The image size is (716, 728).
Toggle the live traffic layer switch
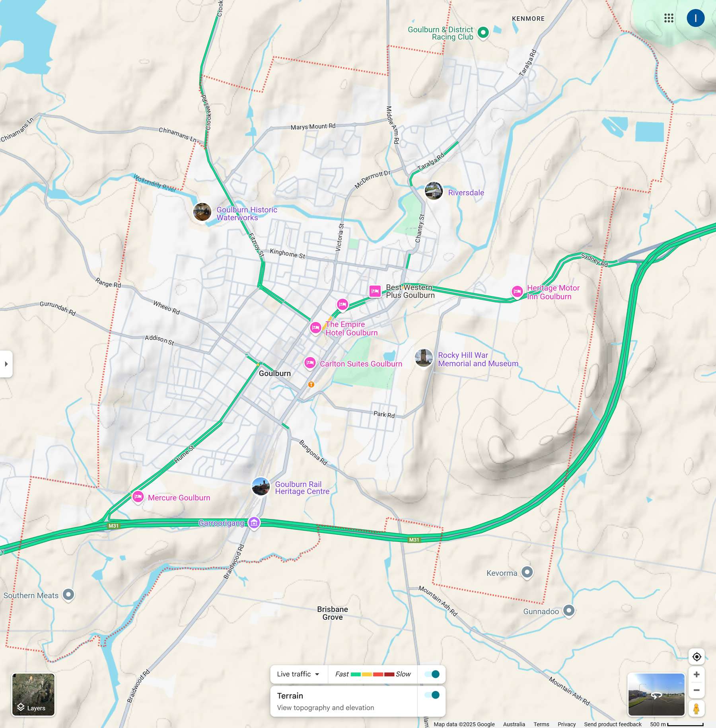click(432, 674)
